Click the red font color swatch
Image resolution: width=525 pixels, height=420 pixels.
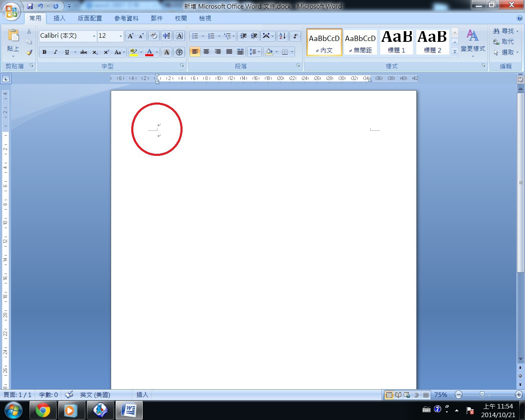coord(149,52)
